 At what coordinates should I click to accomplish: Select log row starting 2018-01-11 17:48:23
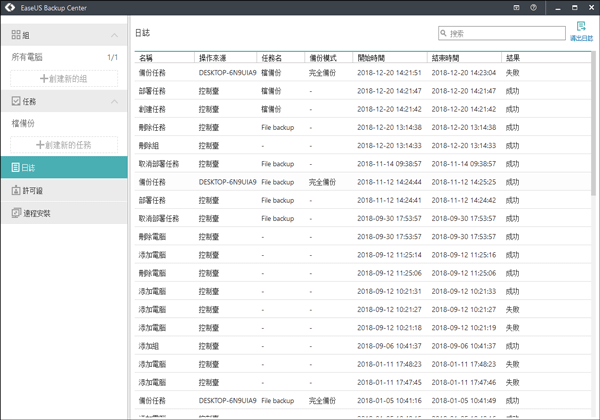363,364
